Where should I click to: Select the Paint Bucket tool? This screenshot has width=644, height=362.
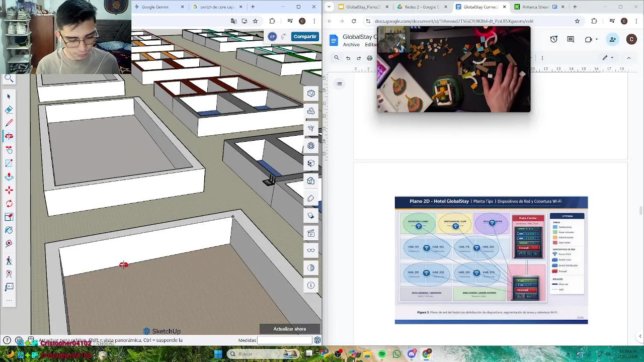click(x=9, y=230)
